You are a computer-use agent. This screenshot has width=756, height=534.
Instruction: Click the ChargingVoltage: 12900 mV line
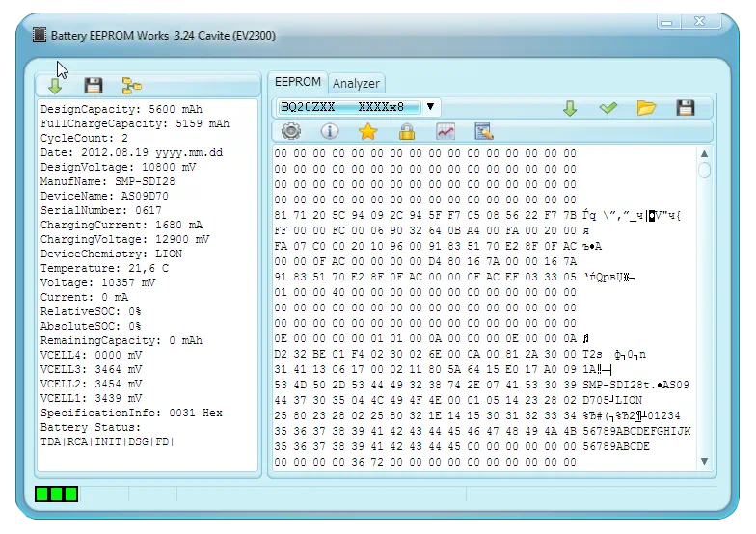(124, 239)
